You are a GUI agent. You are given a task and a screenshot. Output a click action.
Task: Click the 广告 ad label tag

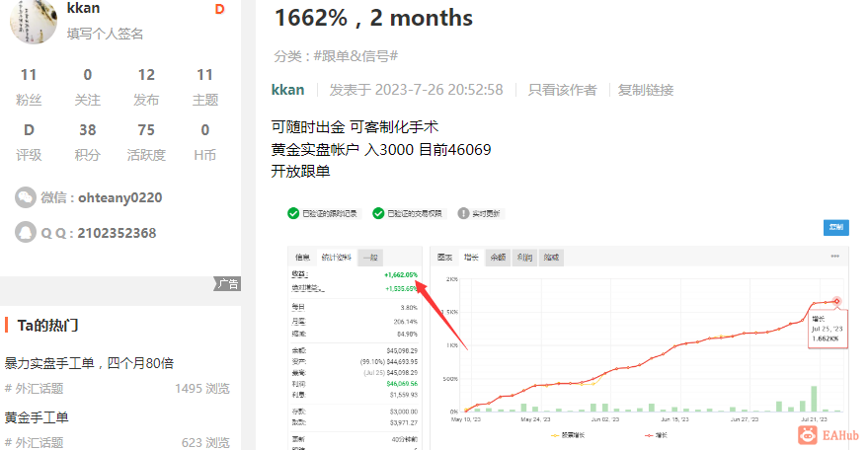(x=227, y=284)
